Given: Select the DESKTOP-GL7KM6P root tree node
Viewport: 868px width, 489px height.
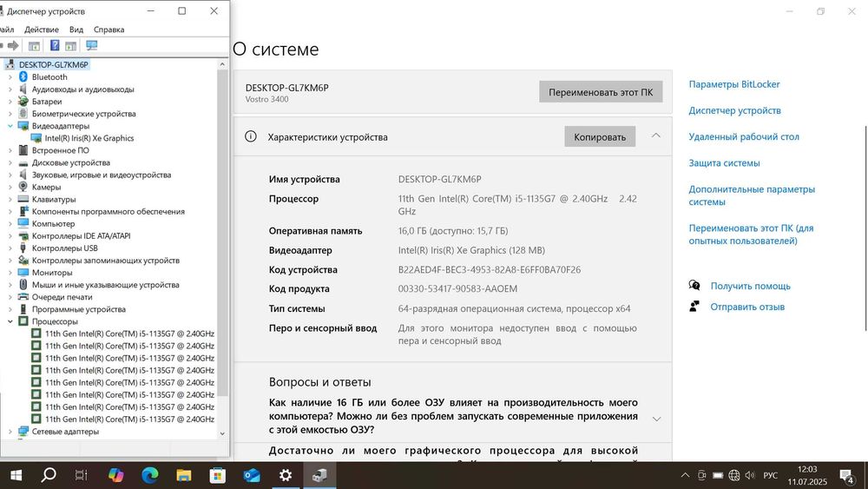Looking at the screenshot, I should 54,64.
